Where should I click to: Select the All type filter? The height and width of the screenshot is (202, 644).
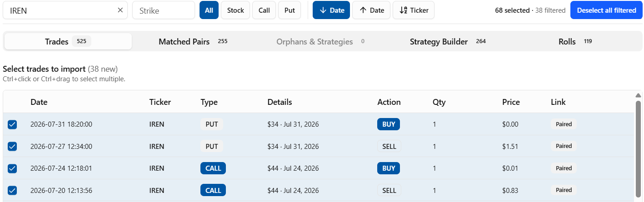click(209, 10)
